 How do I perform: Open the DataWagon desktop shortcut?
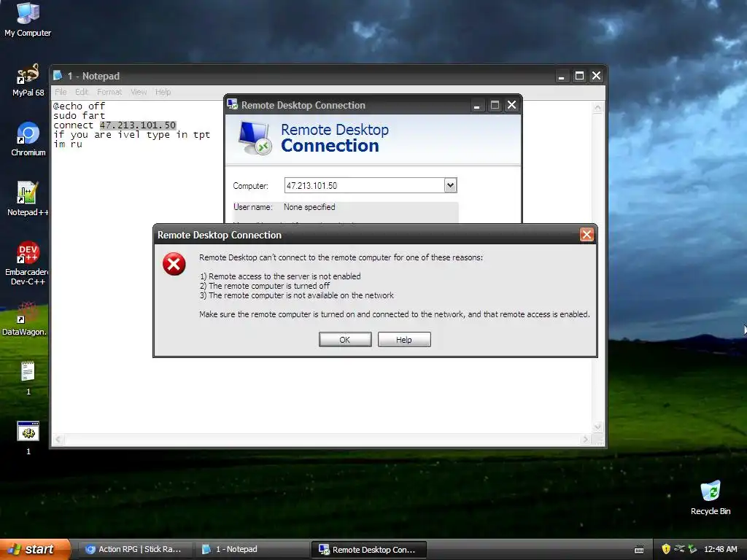click(x=25, y=319)
